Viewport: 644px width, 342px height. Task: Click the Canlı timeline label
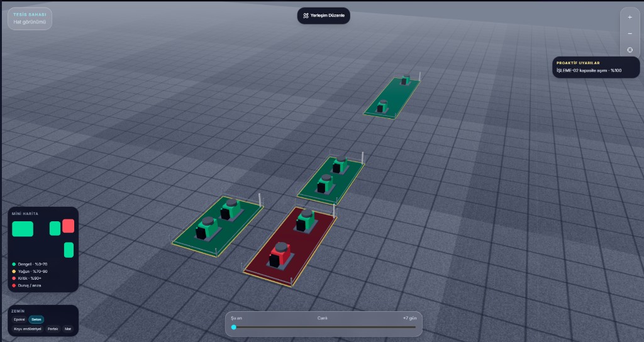point(323,318)
